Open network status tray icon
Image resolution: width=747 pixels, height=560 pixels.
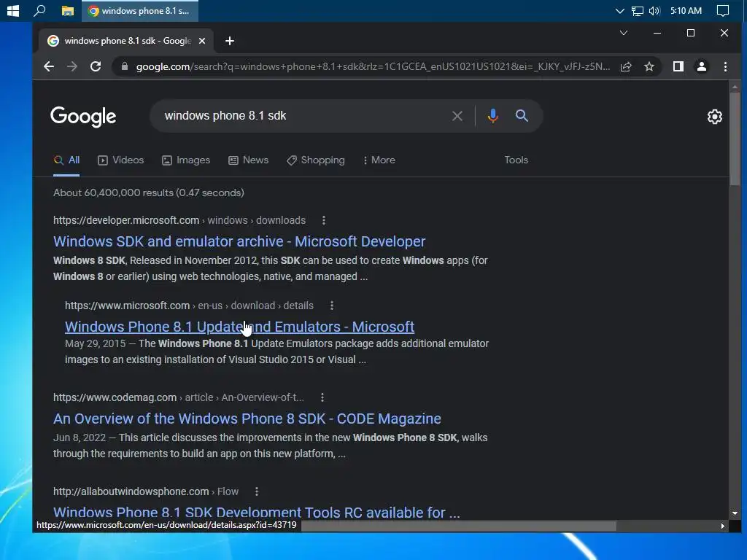637,10
